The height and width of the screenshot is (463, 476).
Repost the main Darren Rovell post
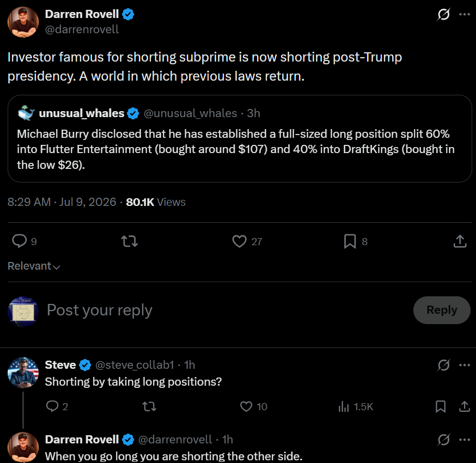pos(130,241)
